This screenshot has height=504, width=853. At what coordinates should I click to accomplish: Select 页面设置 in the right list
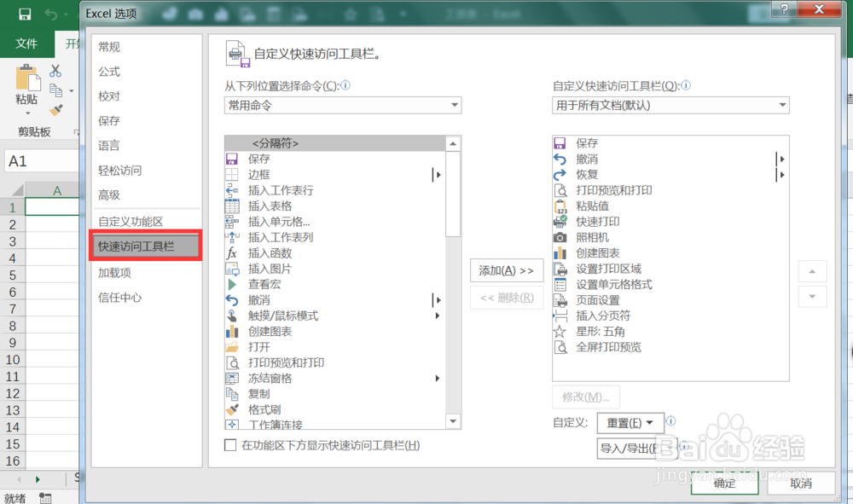click(670, 300)
